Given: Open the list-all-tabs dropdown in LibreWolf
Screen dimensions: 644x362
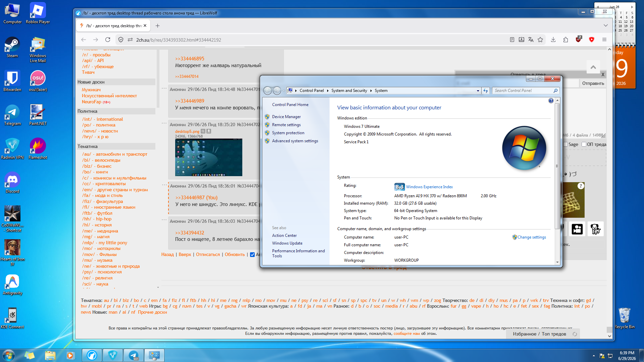Looking at the screenshot, I should coord(605,25).
